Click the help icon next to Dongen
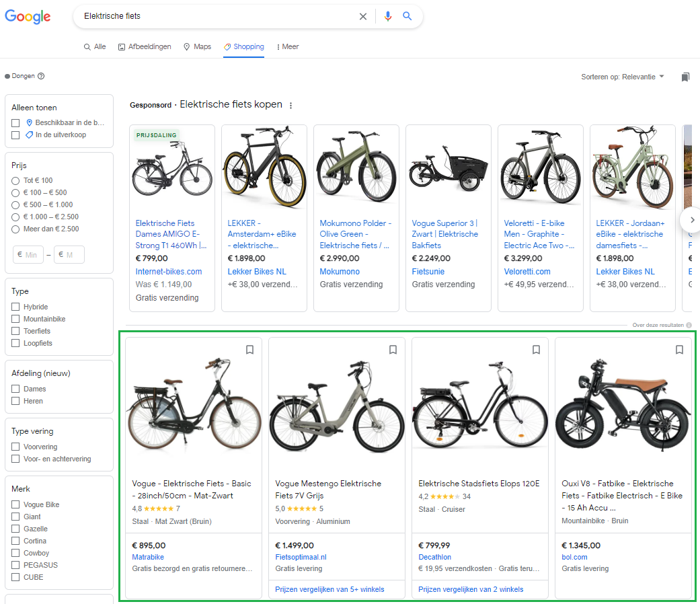700x604 pixels. pyautogui.click(x=41, y=76)
